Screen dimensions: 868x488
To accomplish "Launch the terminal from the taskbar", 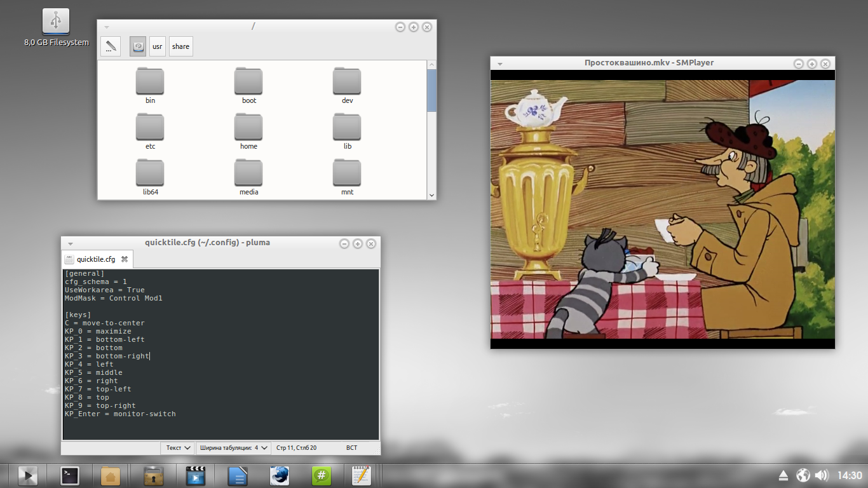I will pyautogui.click(x=69, y=475).
